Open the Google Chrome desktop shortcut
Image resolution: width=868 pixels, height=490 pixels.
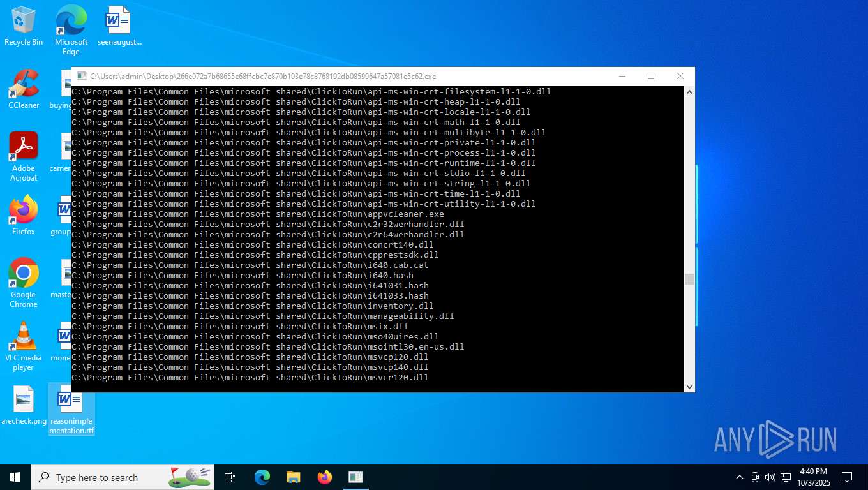pyautogui.click(x=24, y=283)
